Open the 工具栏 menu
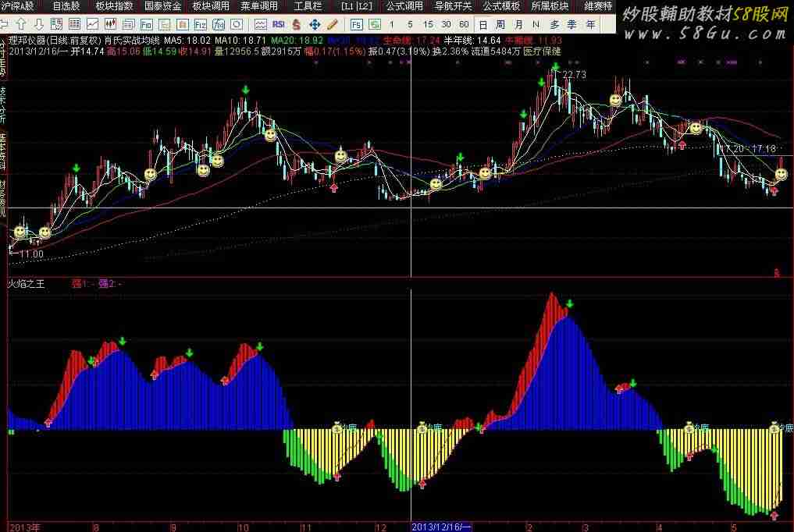 point(308,6)
